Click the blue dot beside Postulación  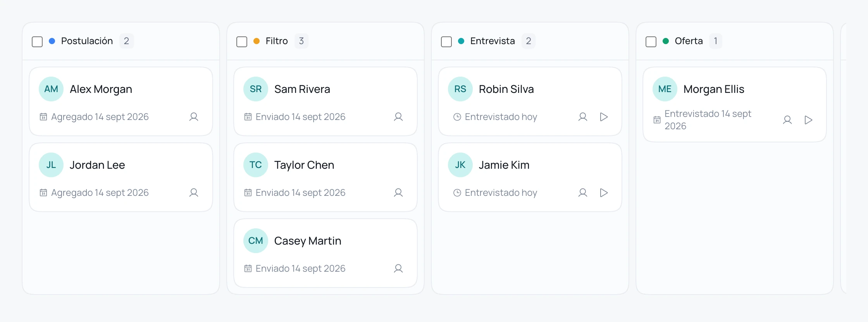point(52,41)
